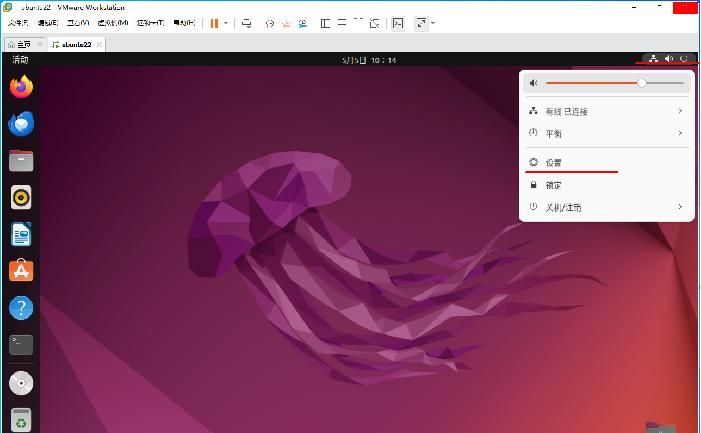Mute sound via speaker icon in system menu

(x=533, y=83)
